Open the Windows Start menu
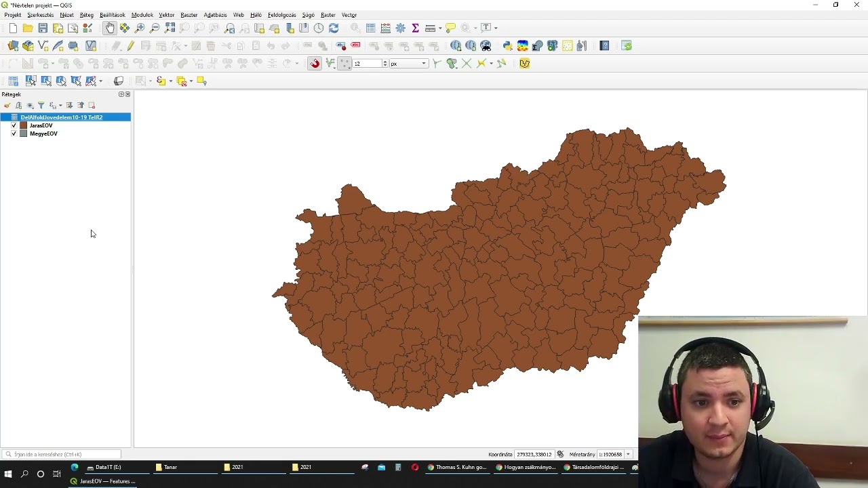The image size is (868, 488). [8, 474]
